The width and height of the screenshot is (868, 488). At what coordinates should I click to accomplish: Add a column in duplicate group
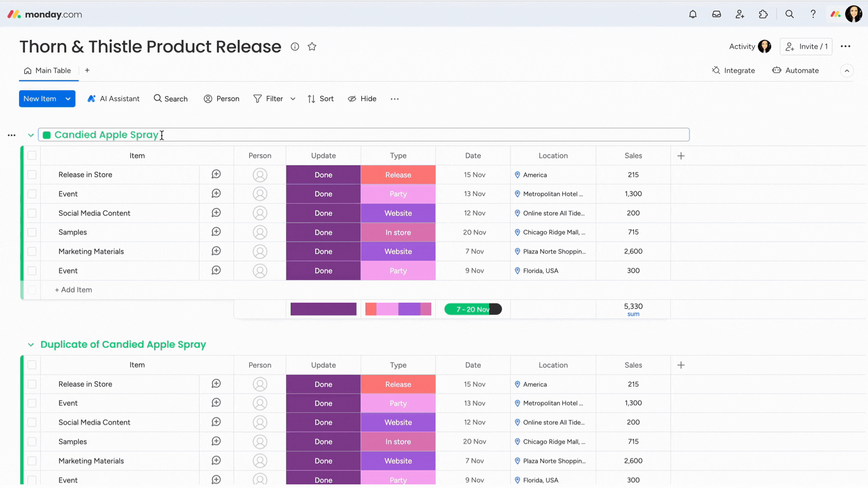click(681, 365)
